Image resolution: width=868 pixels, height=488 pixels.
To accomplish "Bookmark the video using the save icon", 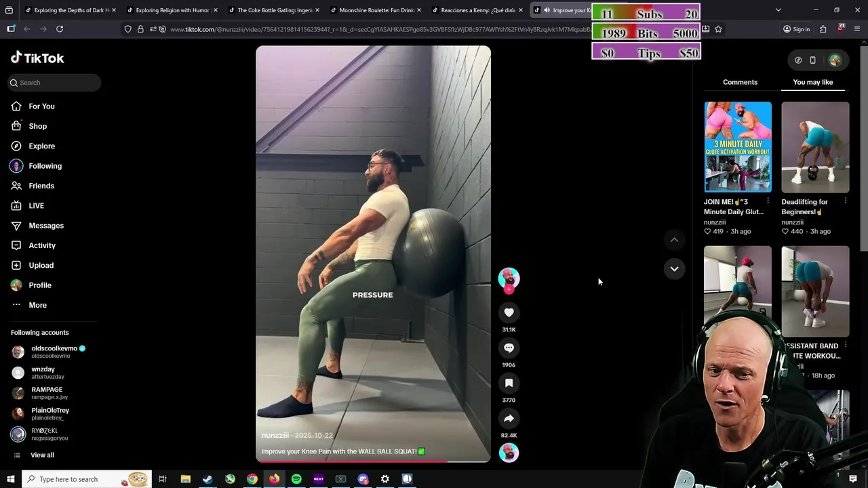I will coord(509,383).
